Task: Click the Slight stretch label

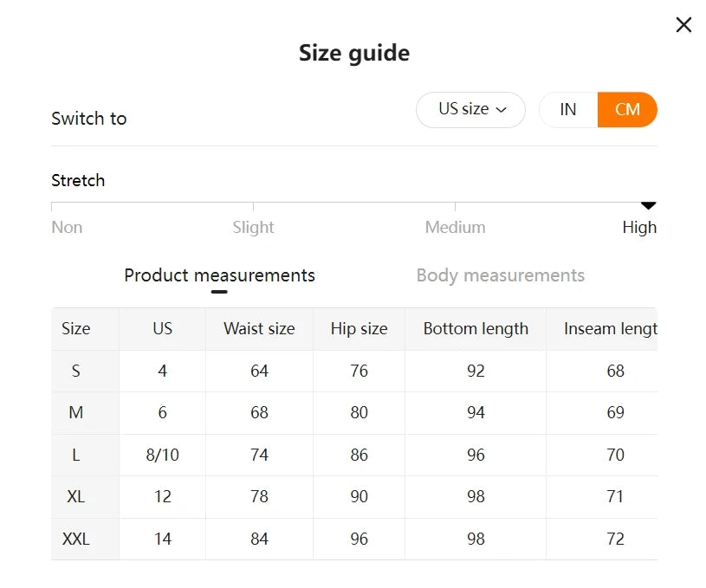Action: coord(253,228)
